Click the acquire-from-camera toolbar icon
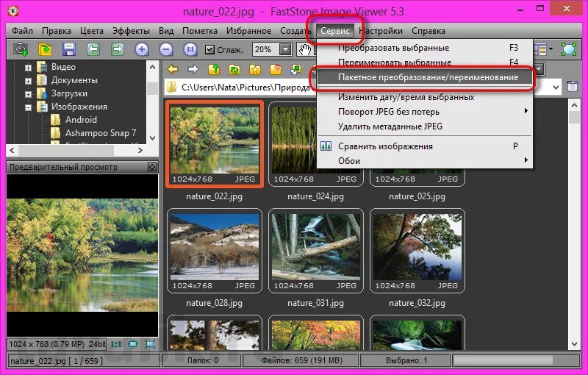The image size is (588, 375). pyautogui.click(x=21, y=49)
